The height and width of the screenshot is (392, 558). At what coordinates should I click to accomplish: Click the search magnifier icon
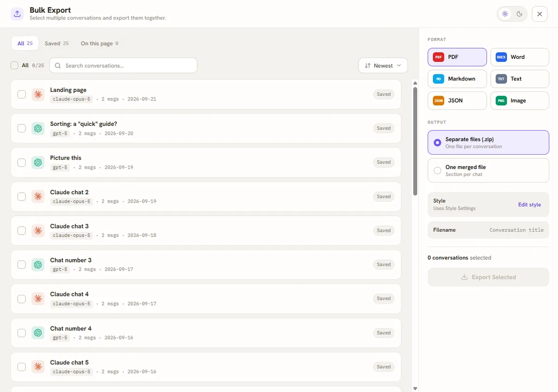[58, 65]
